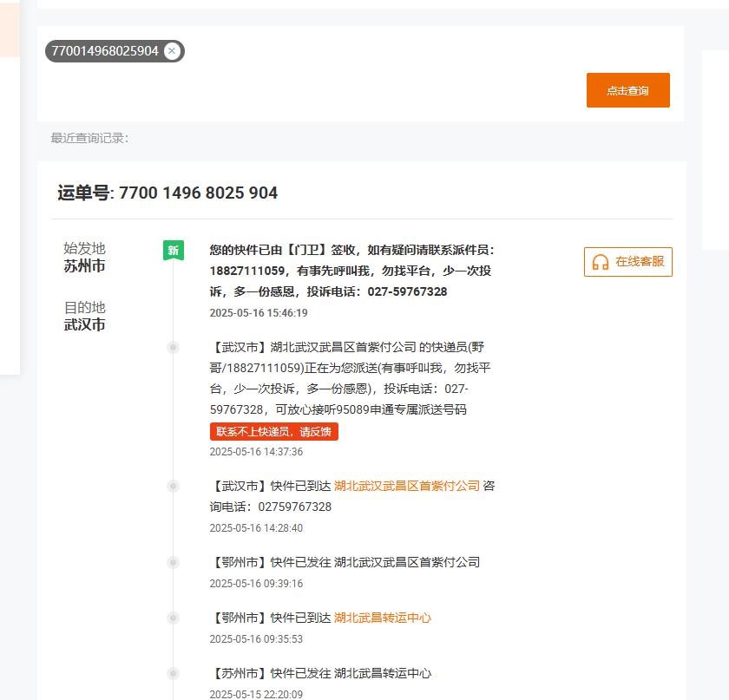Click the headset icon in 在线客服
This screenshot has height=700, width=729.
tap(600, 262)
